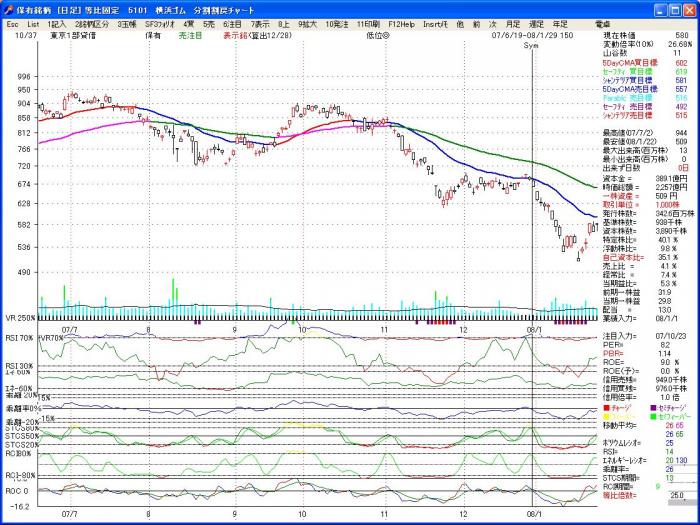Switch the chart to 月足 monthly view
Image resolution: width=700 pixels, height=525 pixels.
(512, 22)
